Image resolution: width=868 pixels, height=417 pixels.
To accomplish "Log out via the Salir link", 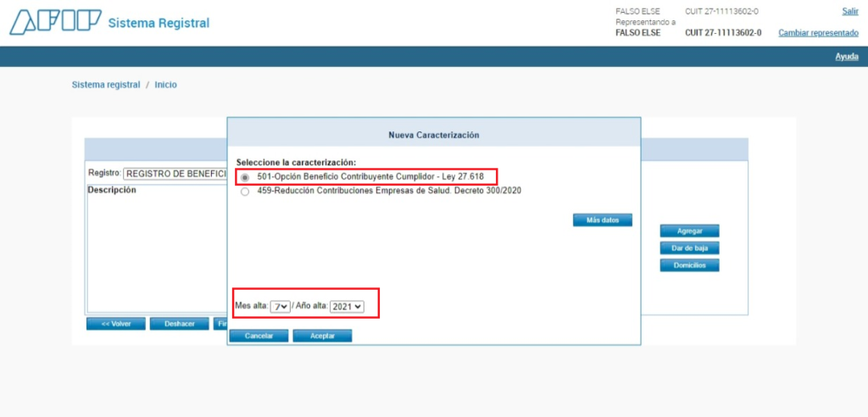I will coord(850,12).
